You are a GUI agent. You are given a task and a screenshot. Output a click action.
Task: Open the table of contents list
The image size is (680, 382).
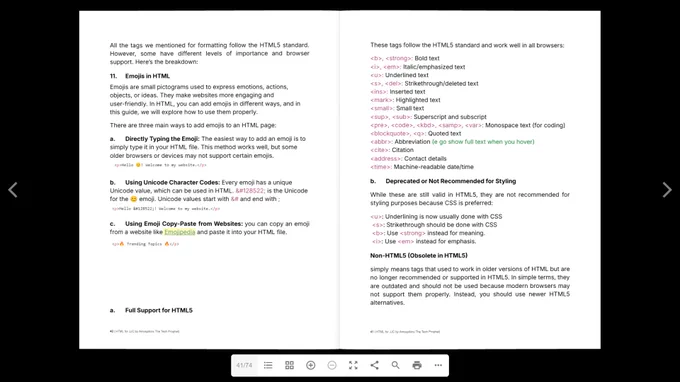click(x=268, y=365)
